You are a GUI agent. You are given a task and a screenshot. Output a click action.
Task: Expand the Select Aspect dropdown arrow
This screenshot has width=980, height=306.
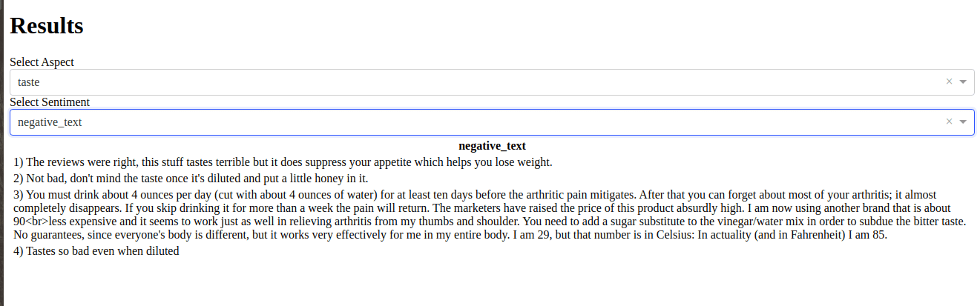click(x=963, y=82)
